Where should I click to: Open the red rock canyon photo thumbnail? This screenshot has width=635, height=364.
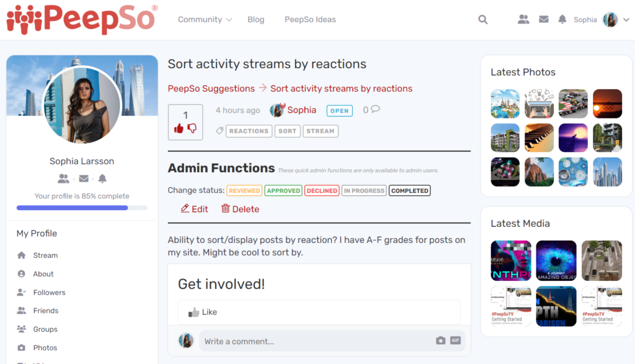(539, 172)
